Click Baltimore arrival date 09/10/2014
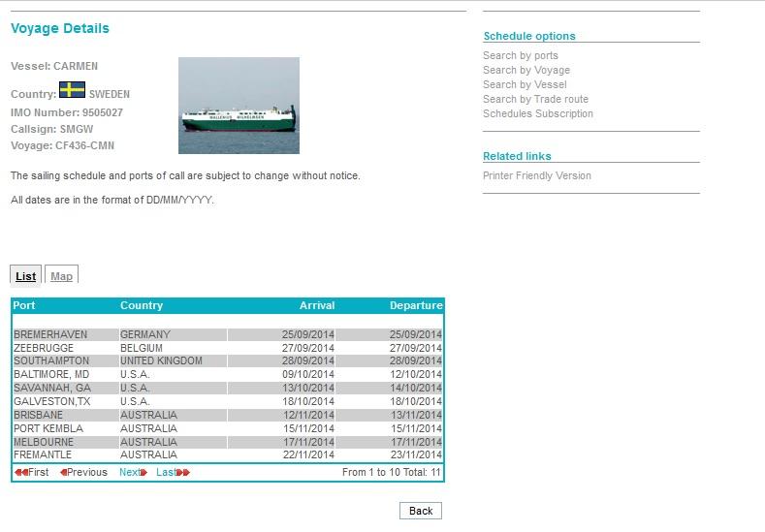 [x=308, y=374]
